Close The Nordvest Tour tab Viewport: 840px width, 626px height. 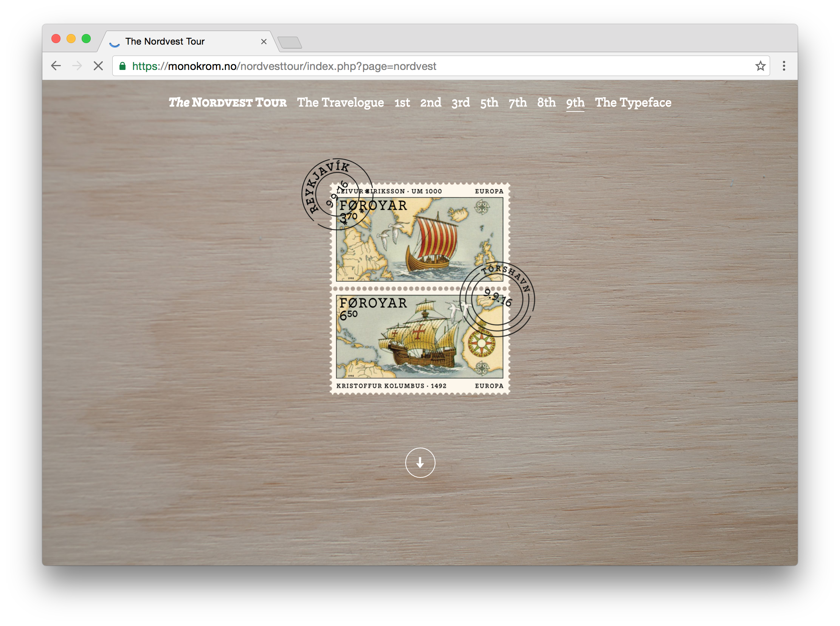(x=264, y=42)
